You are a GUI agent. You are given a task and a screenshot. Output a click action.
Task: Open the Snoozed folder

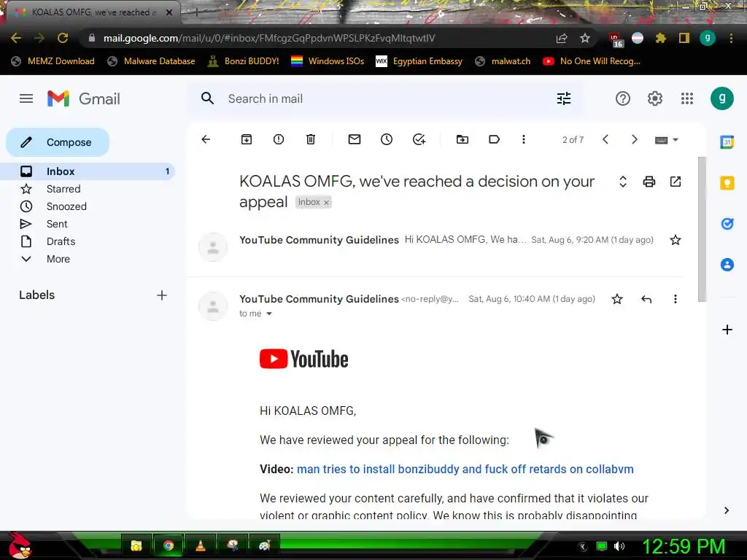click(88, 206)
